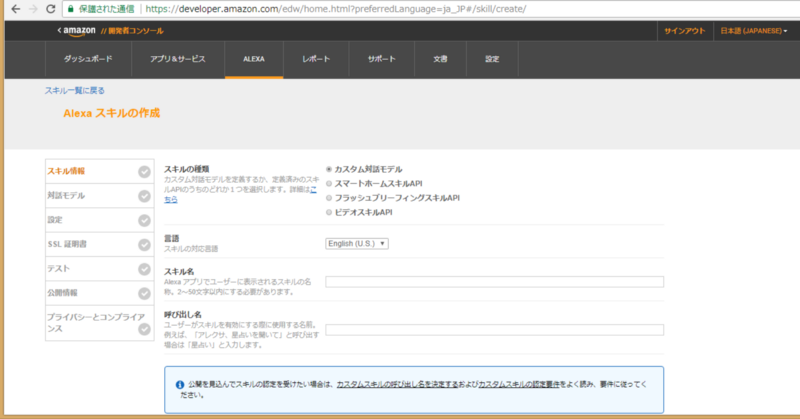Click the browser back arrow

(x=12, y=8)
